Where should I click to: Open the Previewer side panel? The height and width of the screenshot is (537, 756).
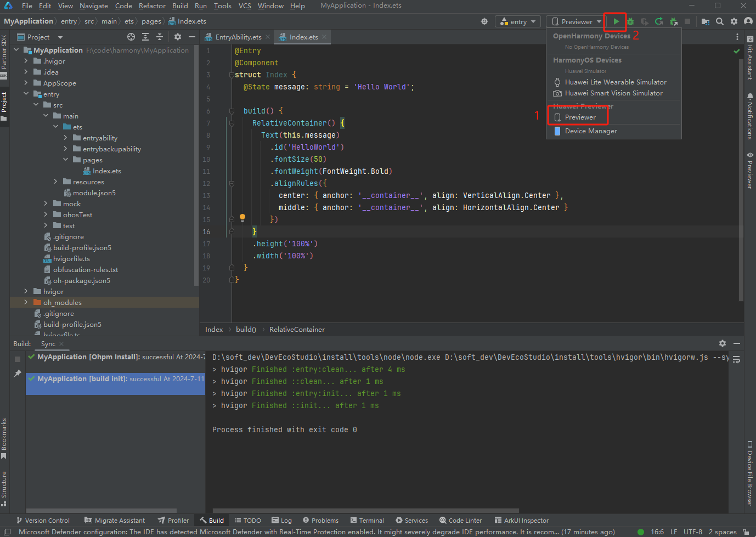750,170
